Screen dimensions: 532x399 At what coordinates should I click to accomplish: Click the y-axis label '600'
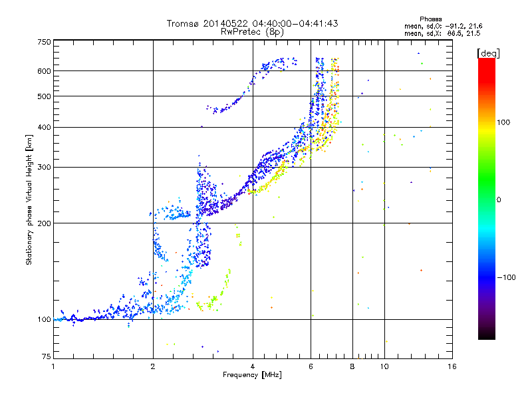click(44, 71)
